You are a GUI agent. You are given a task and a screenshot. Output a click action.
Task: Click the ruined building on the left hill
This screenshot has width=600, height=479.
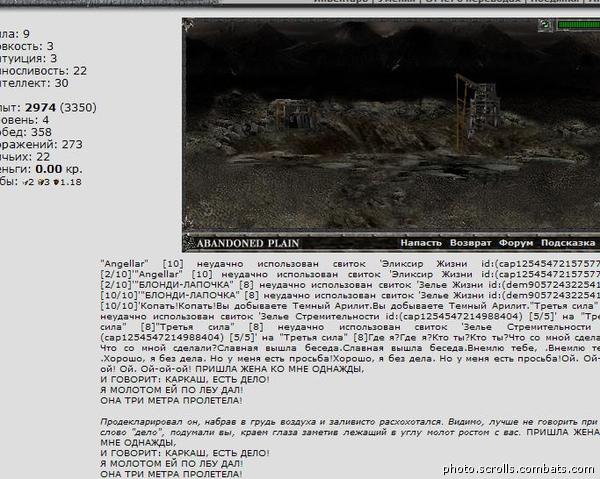pos(295,113)
